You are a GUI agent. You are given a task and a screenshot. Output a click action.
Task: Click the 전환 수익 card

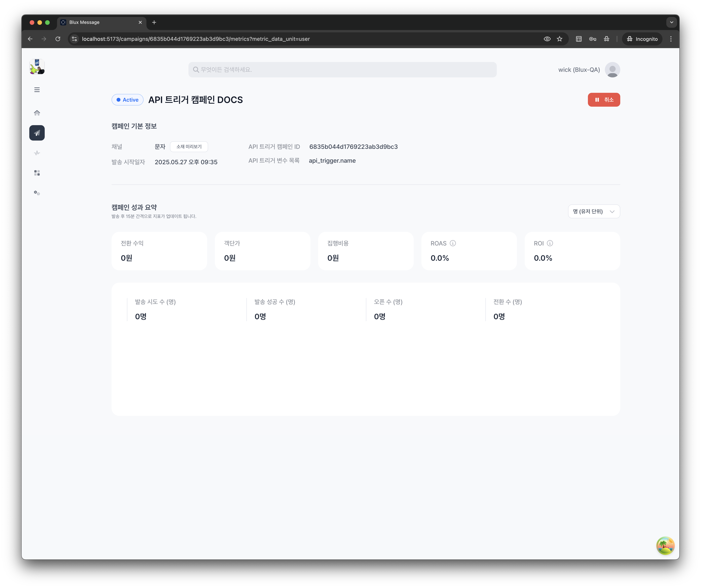coord(159,251)
